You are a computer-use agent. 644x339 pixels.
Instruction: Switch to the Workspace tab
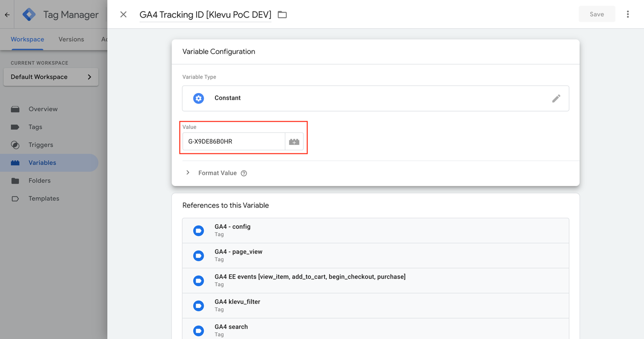(x=27, y=39)
